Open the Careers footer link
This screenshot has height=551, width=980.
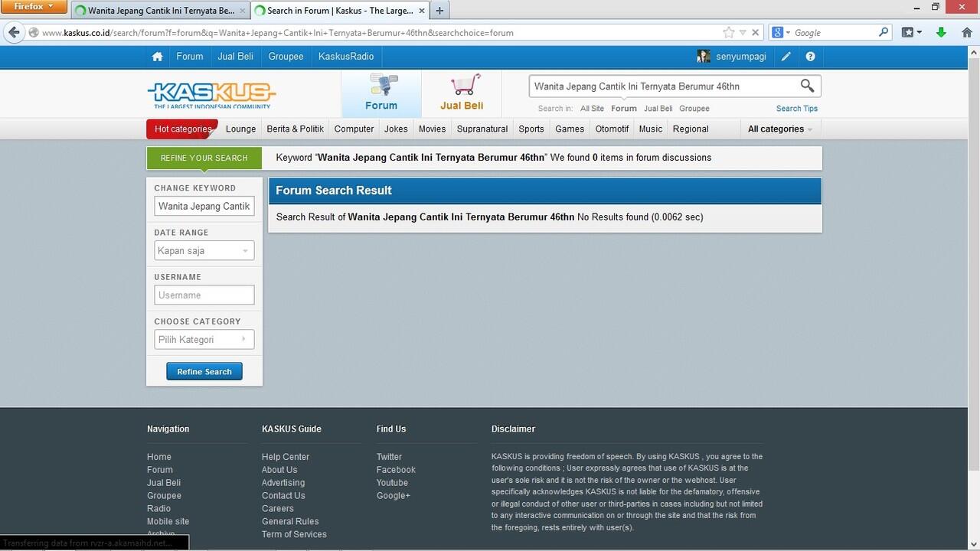click(277, 508)
